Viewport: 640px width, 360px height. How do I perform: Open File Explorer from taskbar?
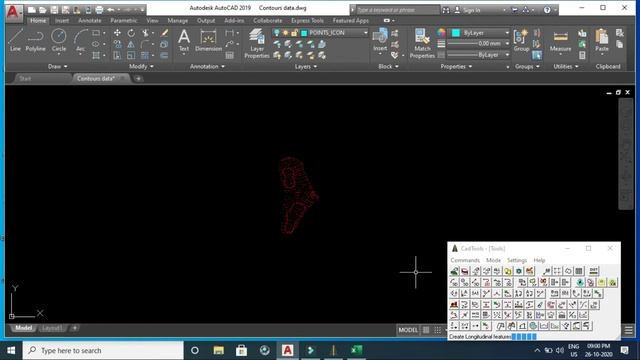pos(218,350)
